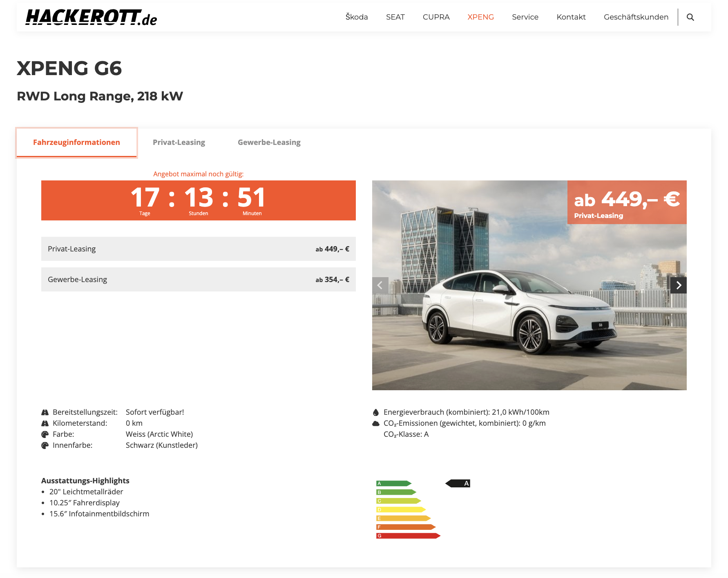Select the Fahrzeuginformationen tab
728x578 pixels.
(77, 142)
